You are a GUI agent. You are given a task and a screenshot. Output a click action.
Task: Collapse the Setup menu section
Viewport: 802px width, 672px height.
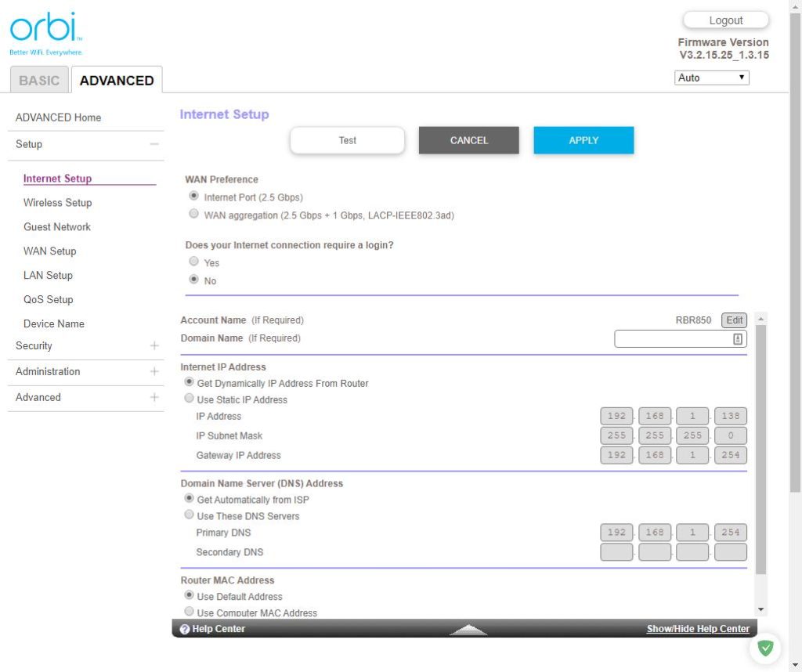pyautogui.click(x=154, y=144)
